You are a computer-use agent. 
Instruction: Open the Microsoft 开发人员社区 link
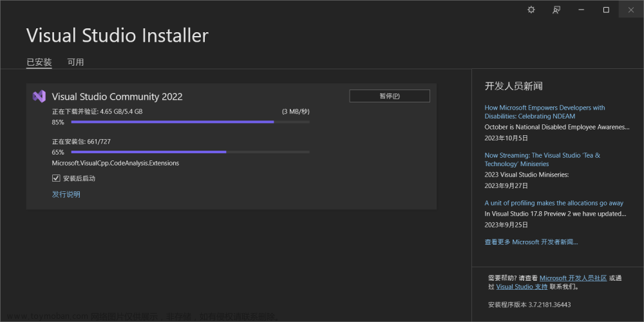pyautogui.click(x=573, y=278)
